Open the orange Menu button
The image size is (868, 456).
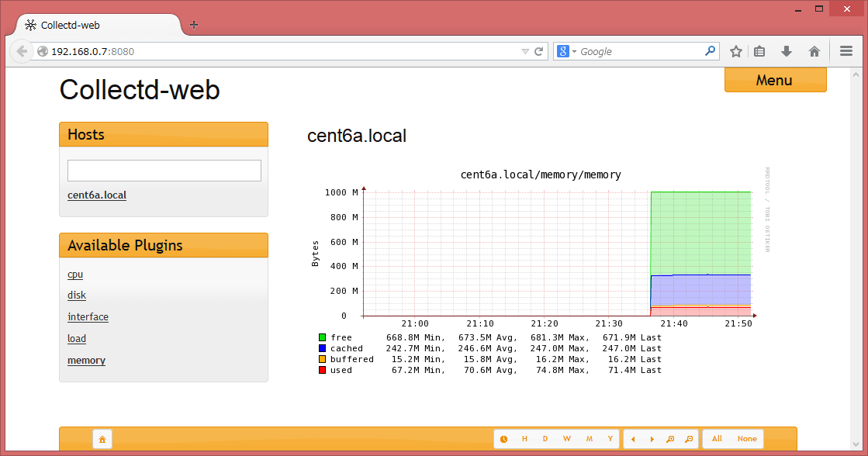click(x=775, y=80)
